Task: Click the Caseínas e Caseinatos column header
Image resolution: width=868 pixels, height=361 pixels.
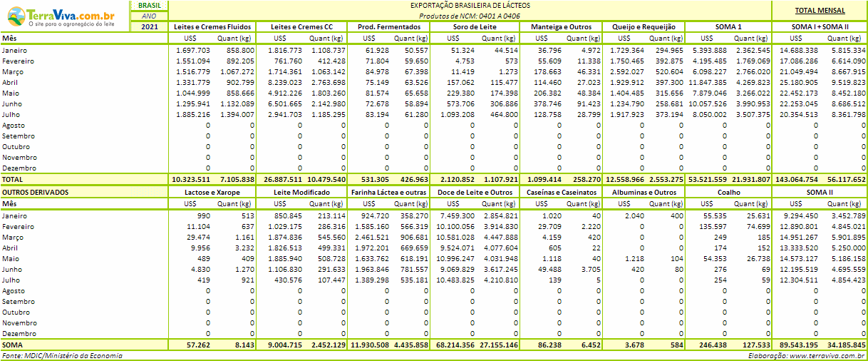Action: tap(562, 193)
